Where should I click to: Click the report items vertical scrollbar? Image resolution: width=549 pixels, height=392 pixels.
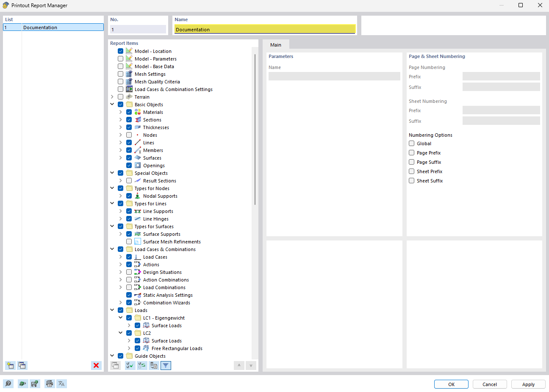(255, 130)
